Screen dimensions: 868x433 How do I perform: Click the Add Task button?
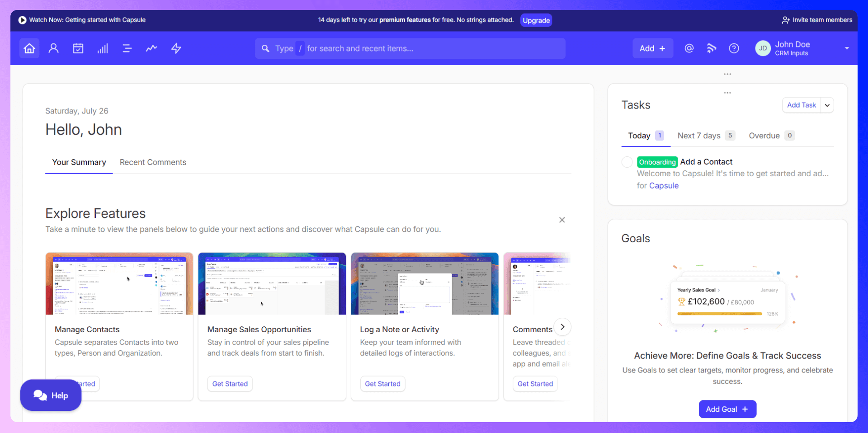(802, 105)
